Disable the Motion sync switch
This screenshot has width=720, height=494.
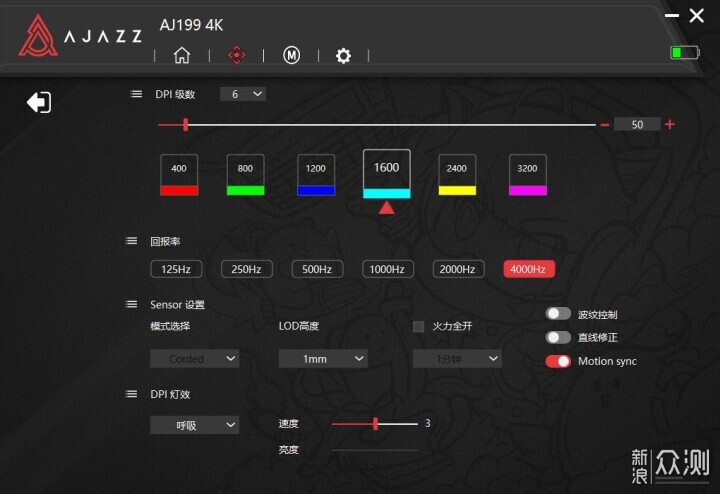coord(558,361)
